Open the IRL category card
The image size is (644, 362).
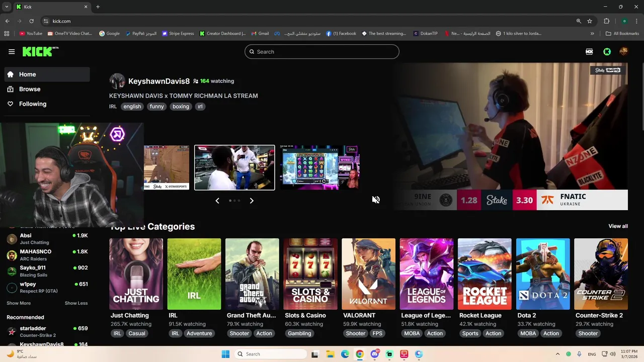194,274
